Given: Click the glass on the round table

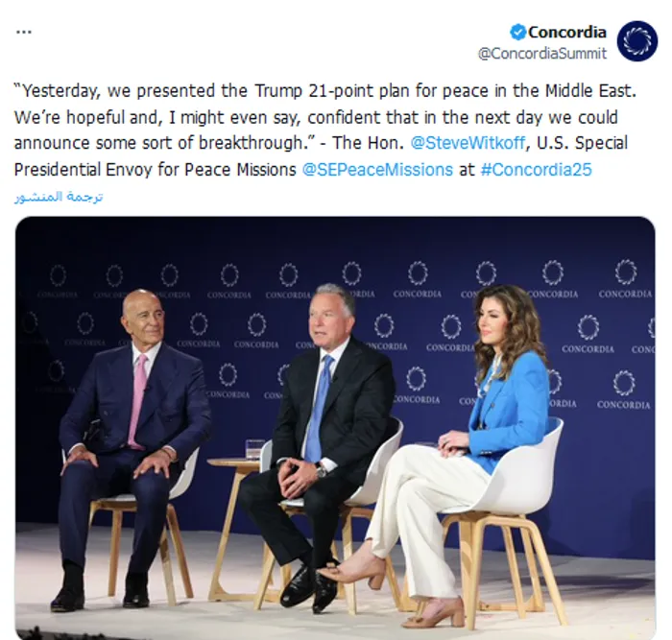Looking at the screenshot, I should point(254,449).
